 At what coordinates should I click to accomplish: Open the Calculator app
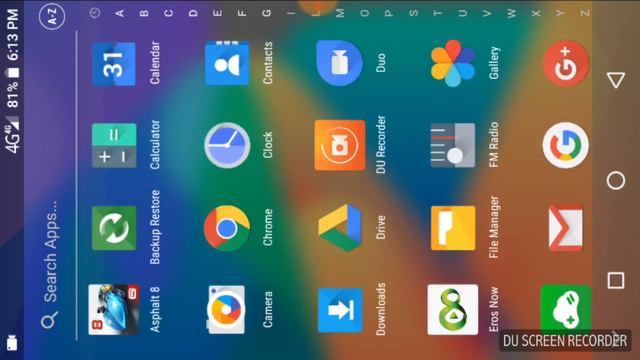click(x=114, y=145)
